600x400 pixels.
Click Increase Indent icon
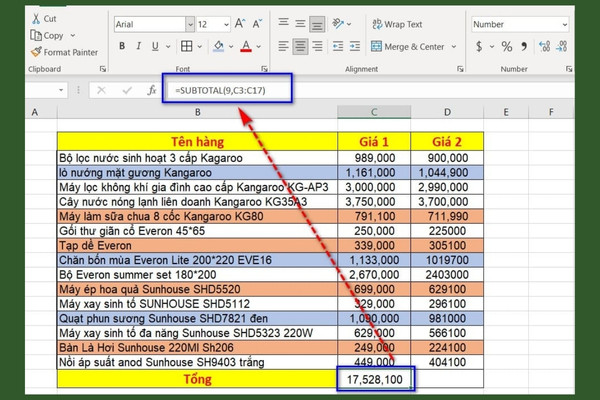pos(355,47)
